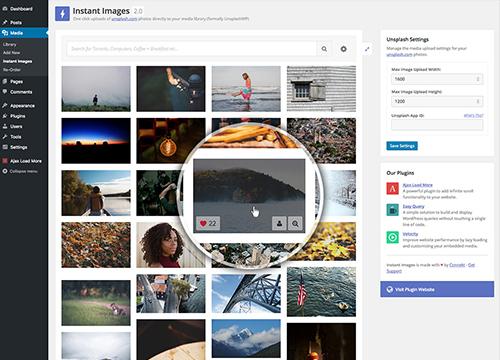Follow the unsplash.com link in header description
Viewport: 500px width, 360px height.
[x=124, y=19]
